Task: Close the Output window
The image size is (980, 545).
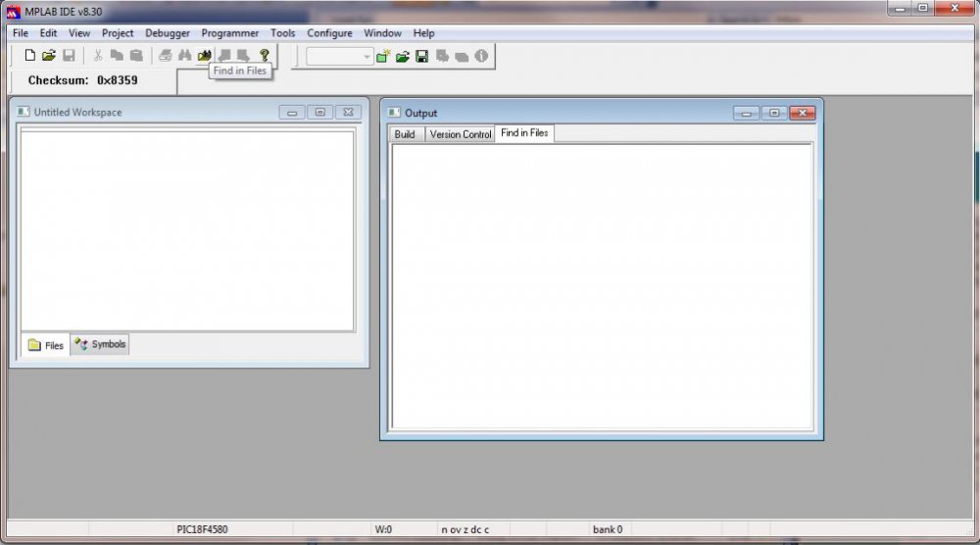Action: (803, 113)
